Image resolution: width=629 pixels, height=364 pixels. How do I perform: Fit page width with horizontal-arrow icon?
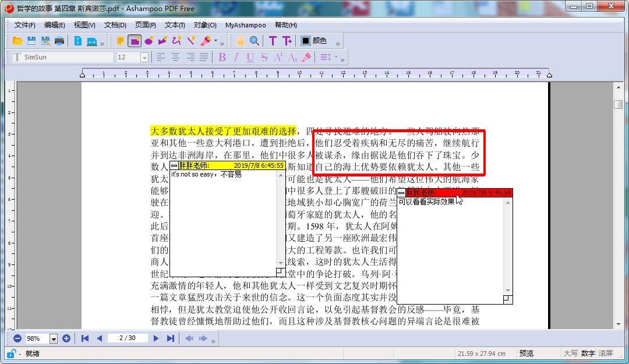pyautogui.click(x=92, y=41)
